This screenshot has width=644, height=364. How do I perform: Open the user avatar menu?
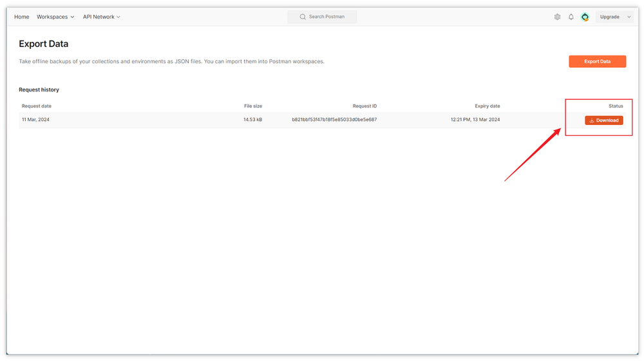click(x=585, y=17)
